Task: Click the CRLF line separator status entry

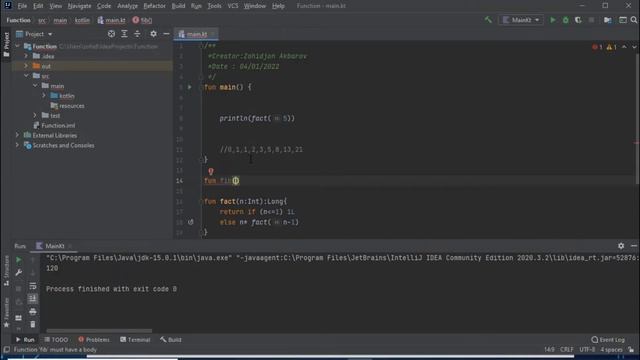Action: click(x=567, y=350)
